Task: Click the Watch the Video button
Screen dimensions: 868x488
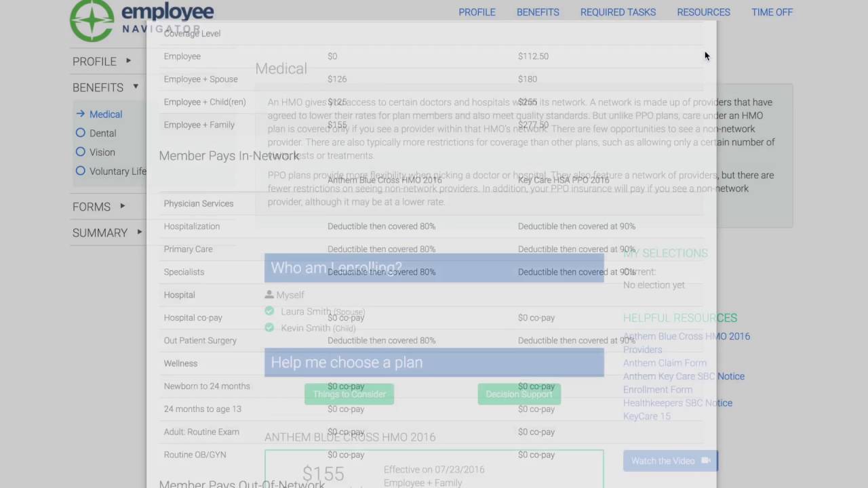Action: pos(670,461)
